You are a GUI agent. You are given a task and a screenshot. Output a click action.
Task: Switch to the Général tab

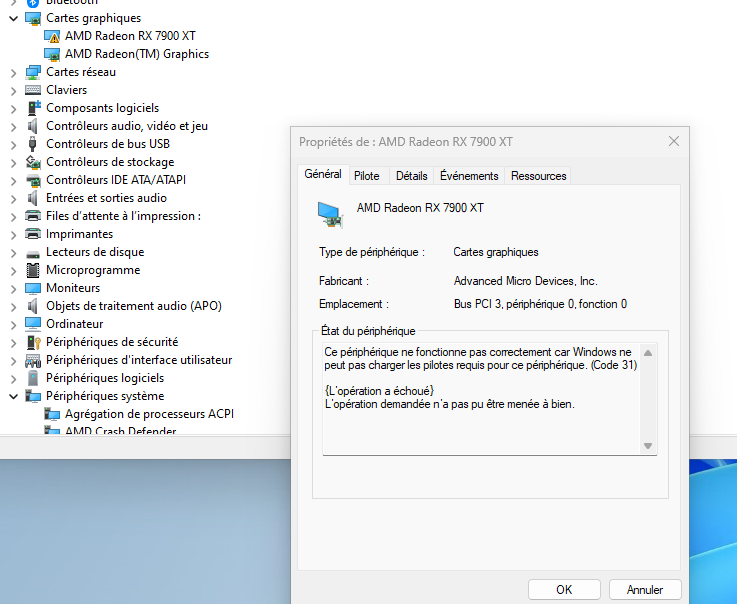[323, 174]
